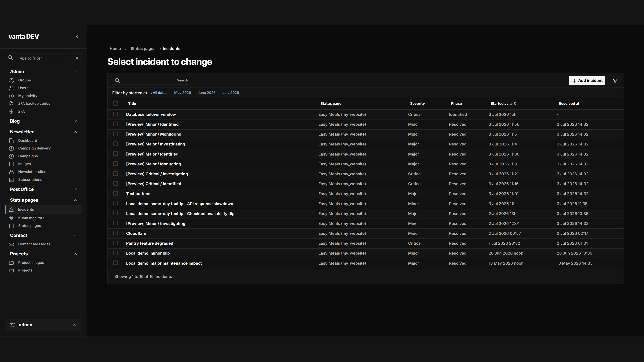Collapse the Newsletter section
Viewport: 644px width, 362px height.
click(x=75, y=132)
